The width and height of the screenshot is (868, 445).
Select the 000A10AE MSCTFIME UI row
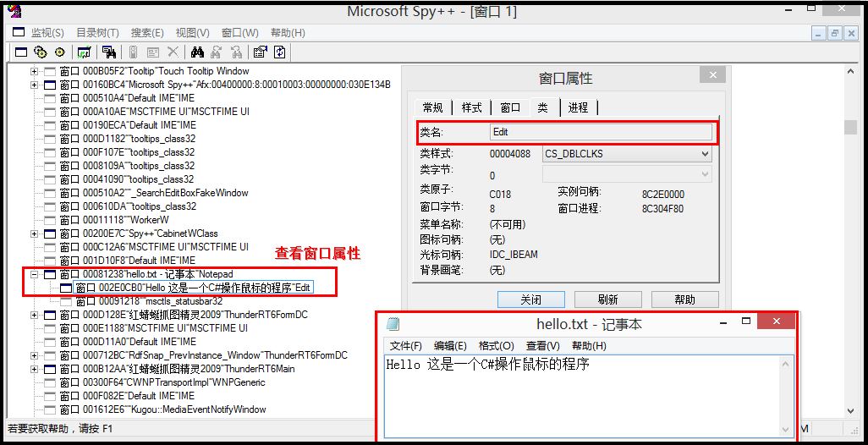point(155,112)
